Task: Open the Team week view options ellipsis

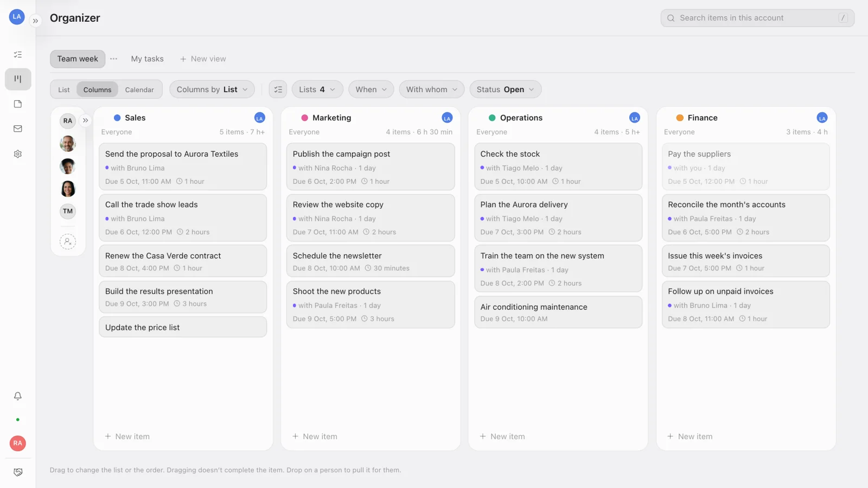Action: pyautogui.click(x=113, y=59)
